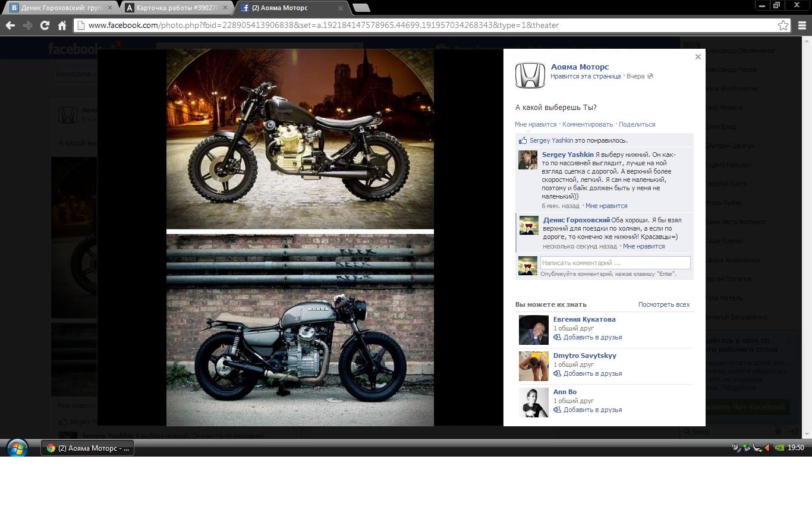Screen dimensions: 812x522
Task: Open Евгения Кукатова's profile name
Action: point(584,319)
